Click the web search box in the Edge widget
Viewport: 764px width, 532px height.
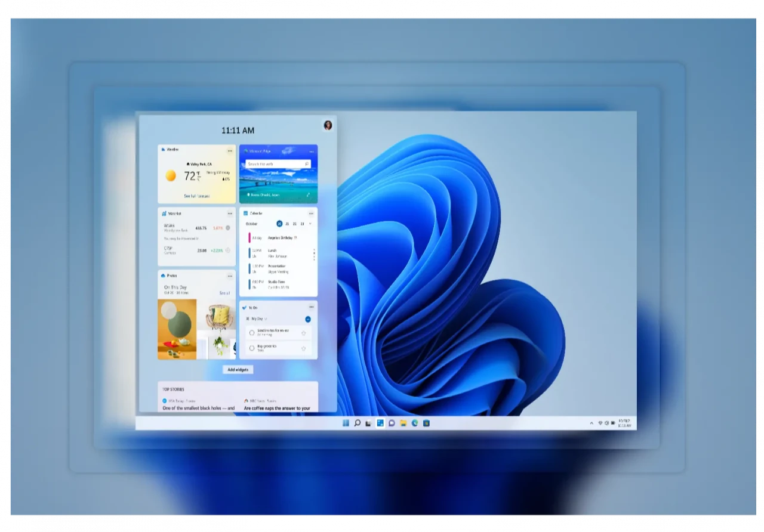[278, 163]
